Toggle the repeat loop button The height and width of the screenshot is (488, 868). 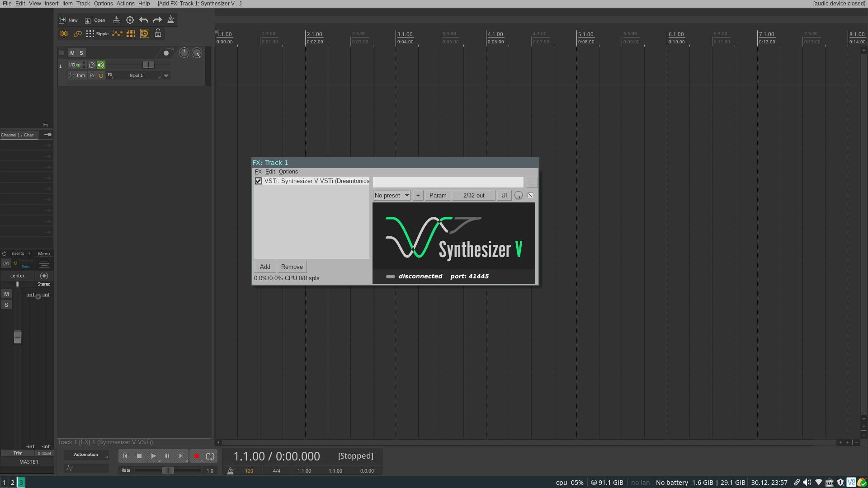[210, 456]
